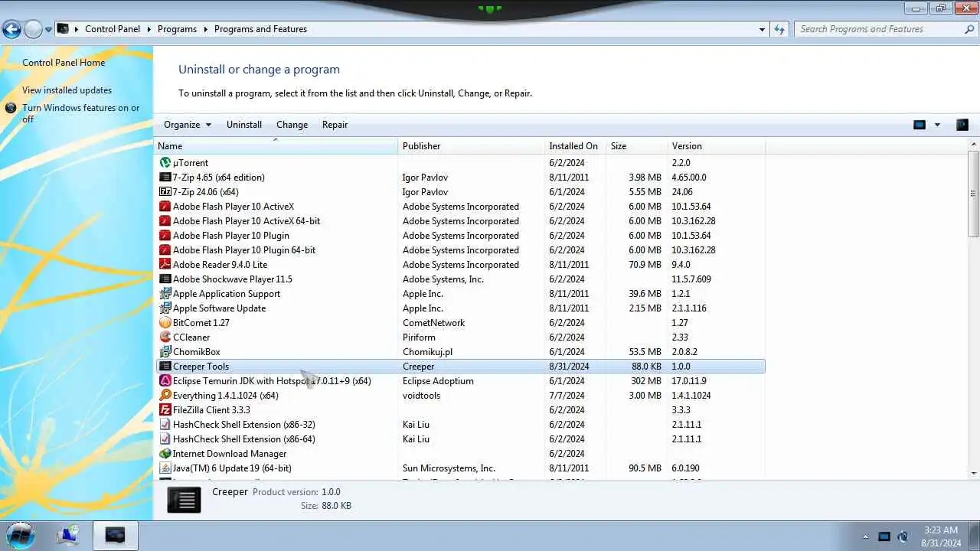Click the Apple Application Support icon
980x551 pixels.
point(165,293)
